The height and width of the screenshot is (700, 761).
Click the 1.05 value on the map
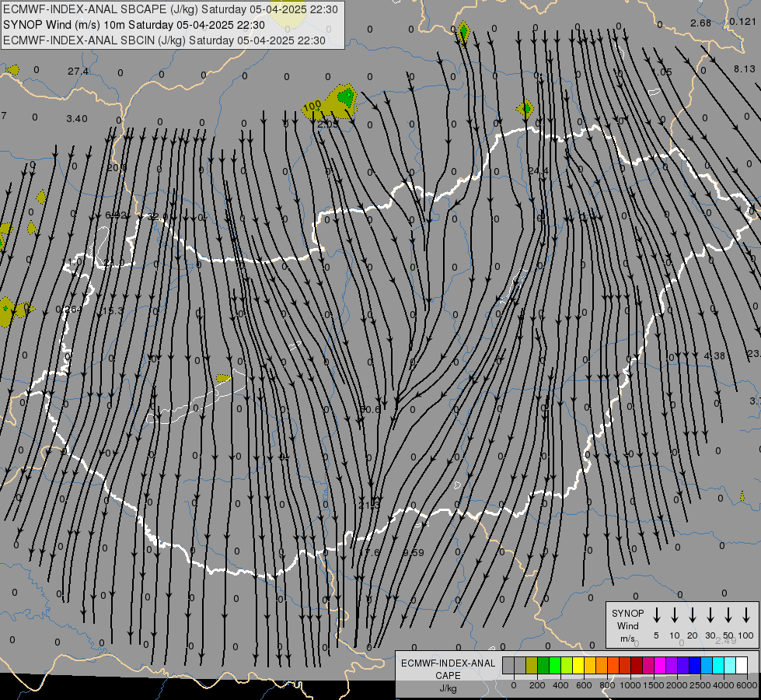point(662,72)
